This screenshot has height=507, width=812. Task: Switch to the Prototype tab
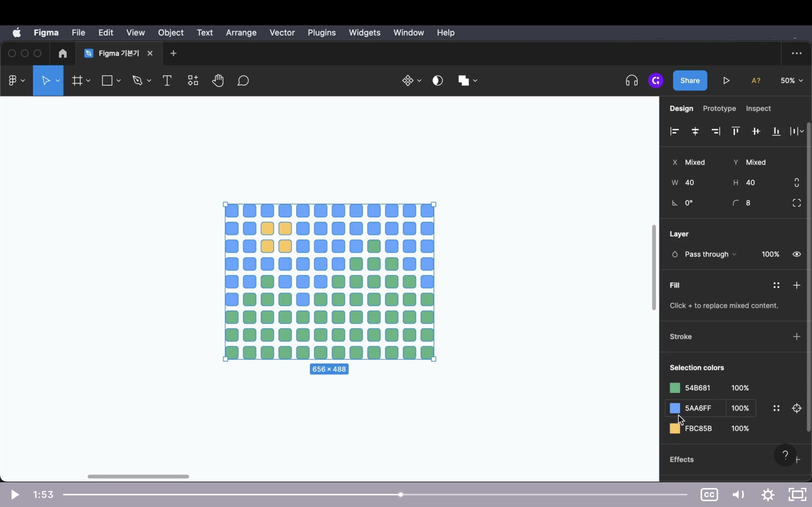pos(720,108)
